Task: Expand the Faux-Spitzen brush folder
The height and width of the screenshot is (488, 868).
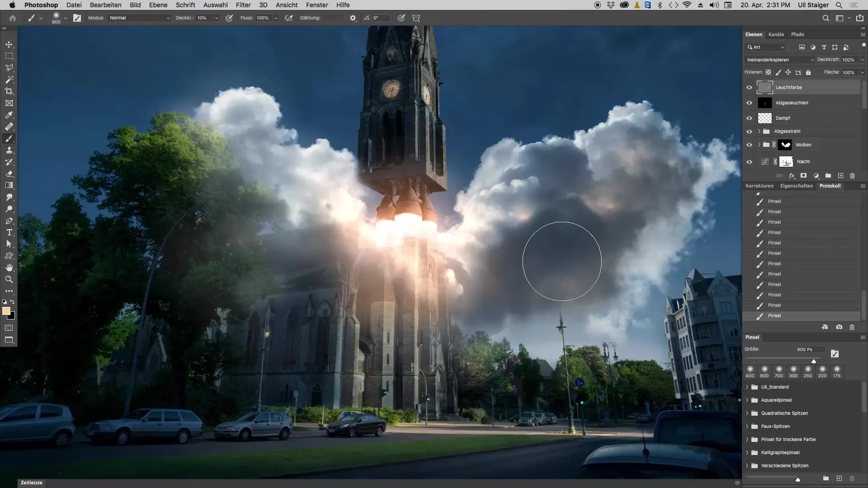Action: click(747, 427)
